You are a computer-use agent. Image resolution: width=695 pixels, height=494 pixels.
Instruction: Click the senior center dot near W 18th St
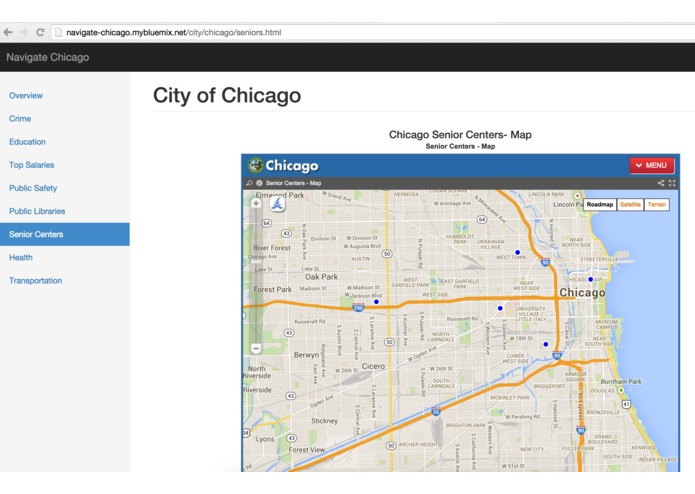point(546,344)
